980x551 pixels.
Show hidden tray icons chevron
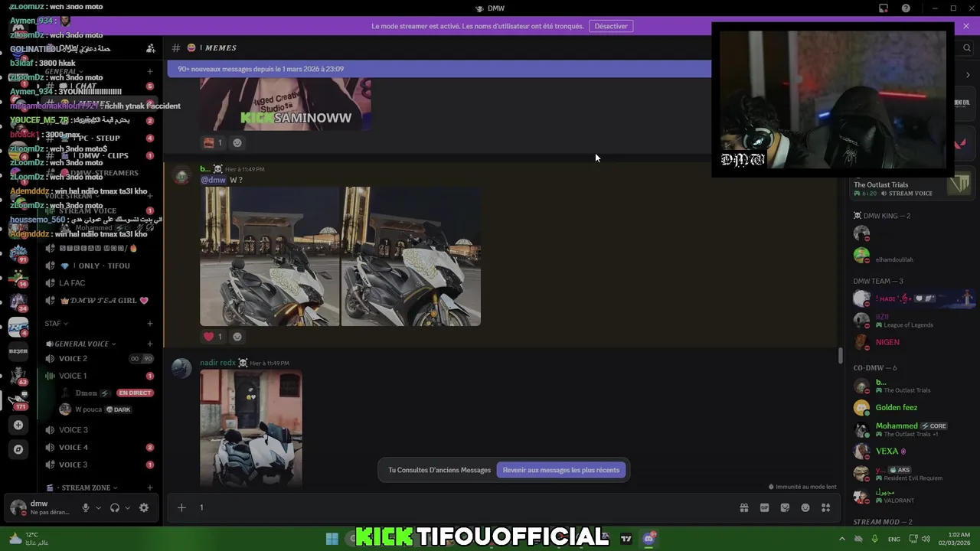pyautogui.click(x=842, y=539)
